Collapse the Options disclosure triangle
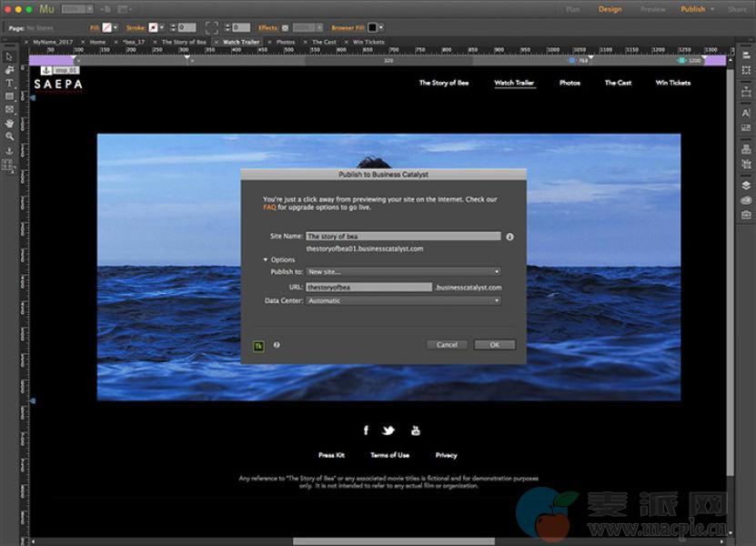This screenshot has width=756, height=546. pyautogui.click(x=266, y=260)
